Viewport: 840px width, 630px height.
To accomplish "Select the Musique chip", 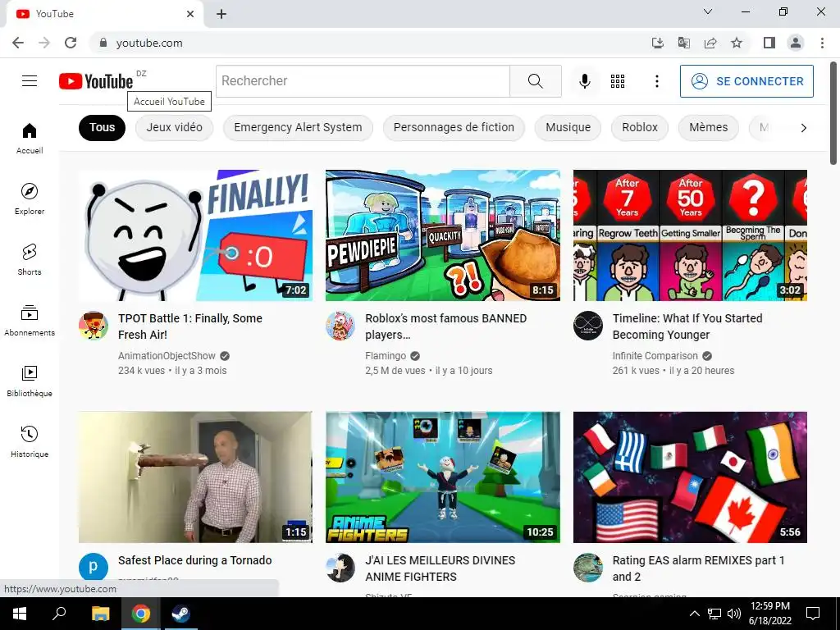I will point(568,127).
